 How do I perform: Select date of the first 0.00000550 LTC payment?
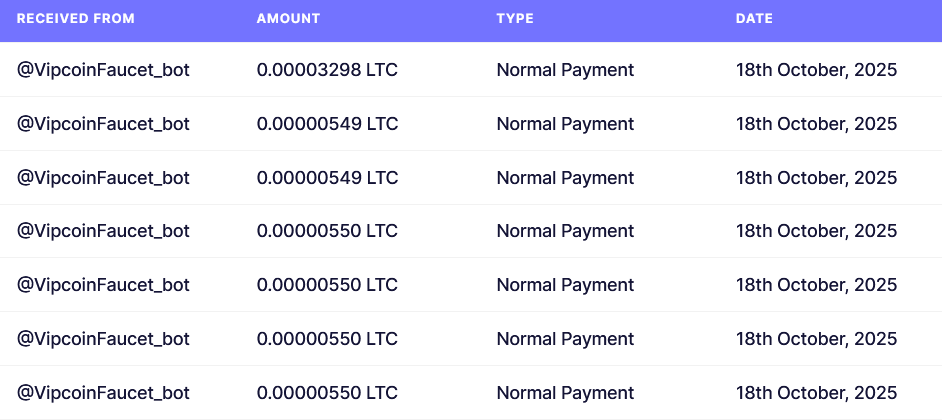coord(816,231)
